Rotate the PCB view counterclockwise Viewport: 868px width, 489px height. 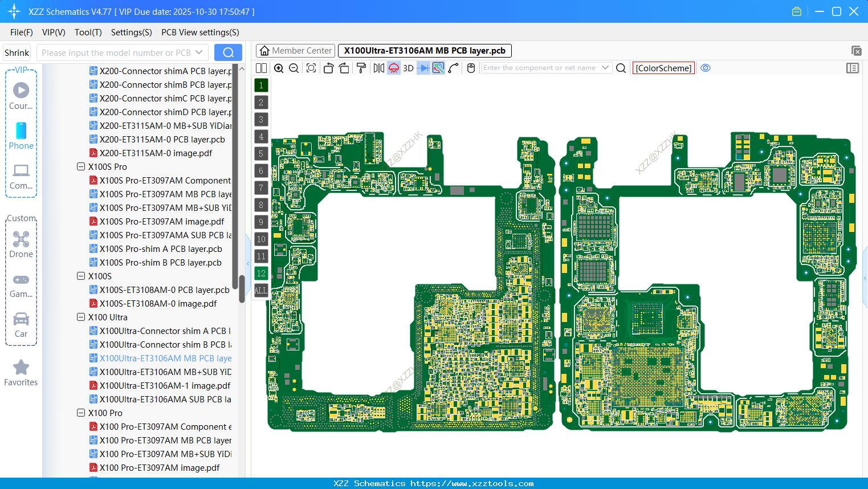pos(328,68)
